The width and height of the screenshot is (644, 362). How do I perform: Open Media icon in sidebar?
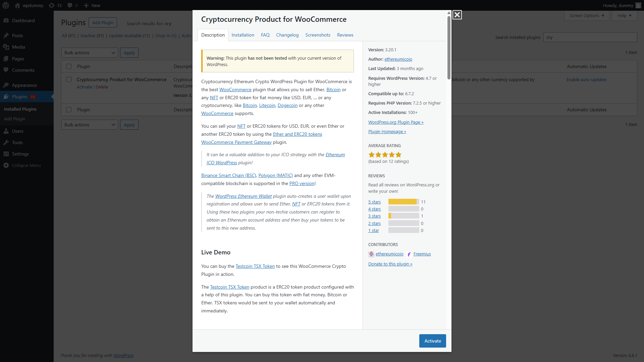click(6, 47)
